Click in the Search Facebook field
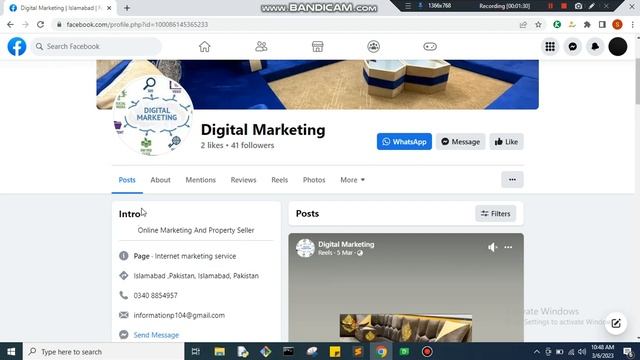The width and height of the screenshot is (640, 360). 96,47
